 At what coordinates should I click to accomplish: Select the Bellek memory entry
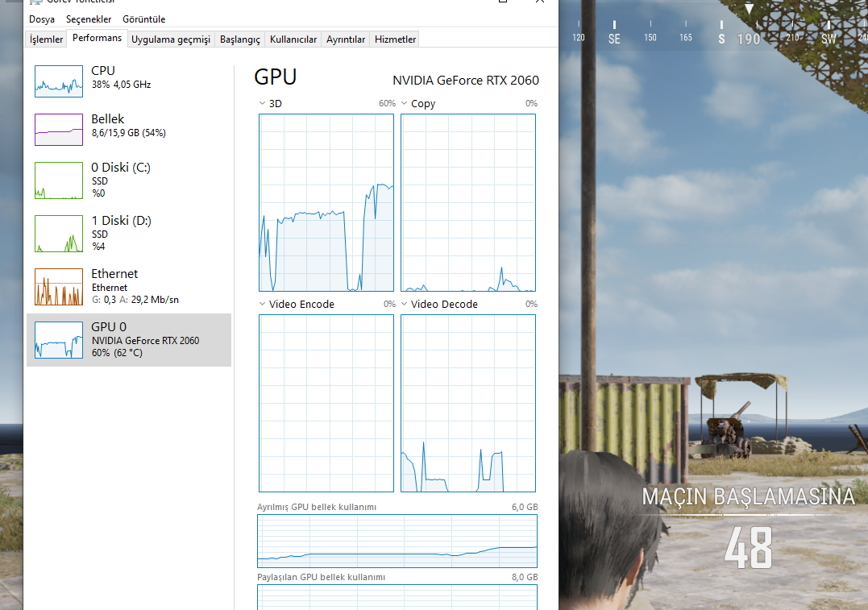pos(129,130)
